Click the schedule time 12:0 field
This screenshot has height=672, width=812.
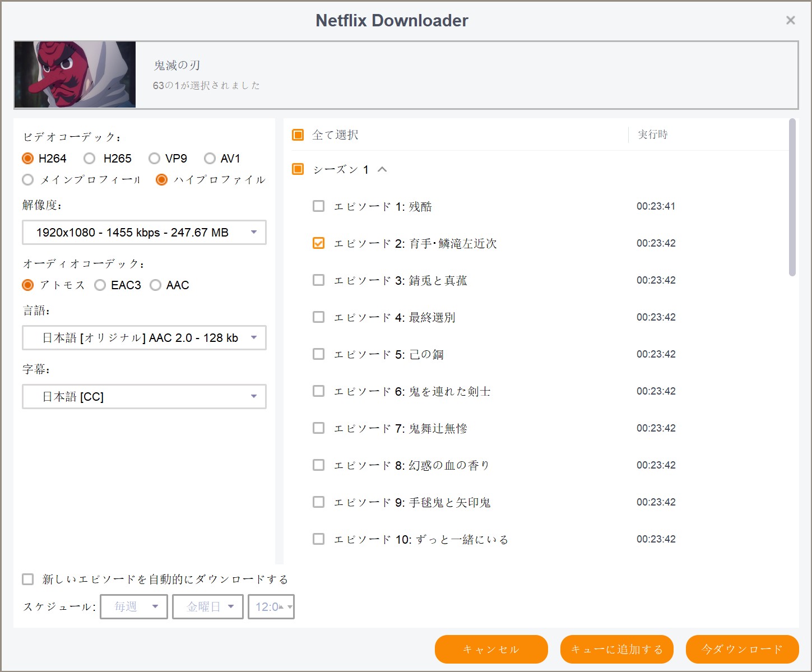click(x=271, y=607)
